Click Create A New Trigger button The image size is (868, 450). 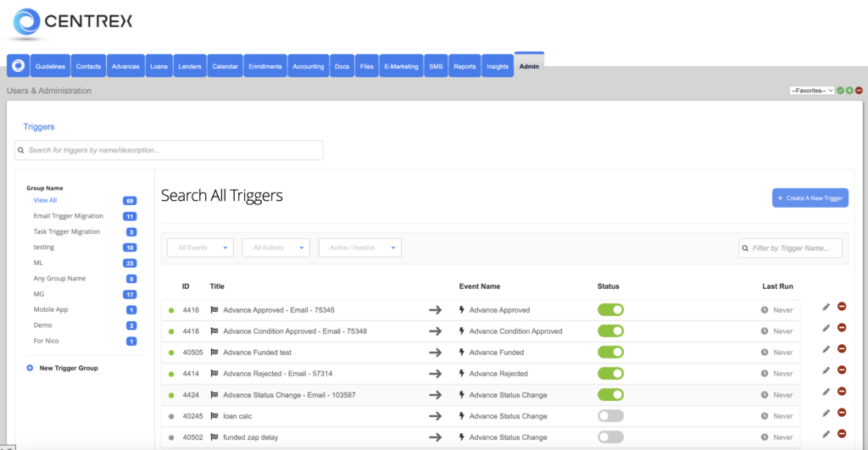(x=810, y=197)
